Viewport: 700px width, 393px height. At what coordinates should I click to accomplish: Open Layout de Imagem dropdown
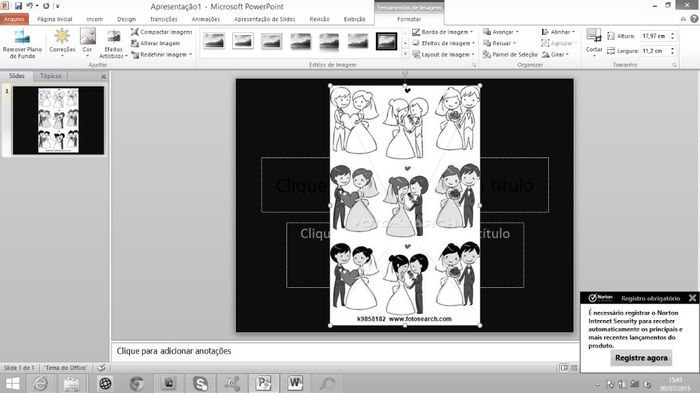443,54
